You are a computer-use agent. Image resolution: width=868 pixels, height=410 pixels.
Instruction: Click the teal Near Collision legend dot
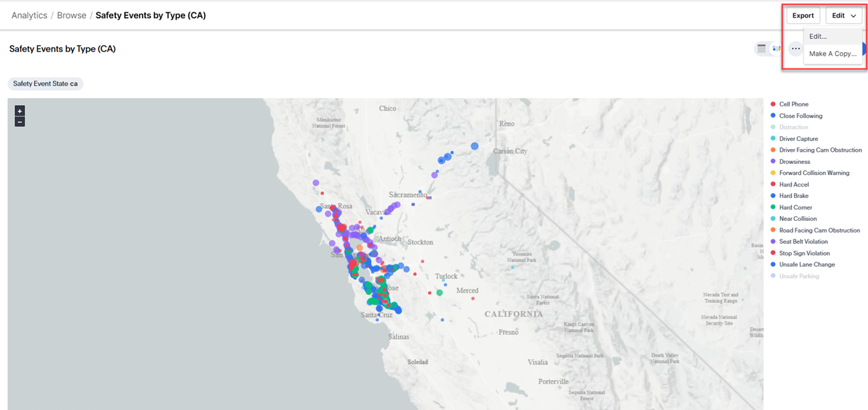[773, 219]
